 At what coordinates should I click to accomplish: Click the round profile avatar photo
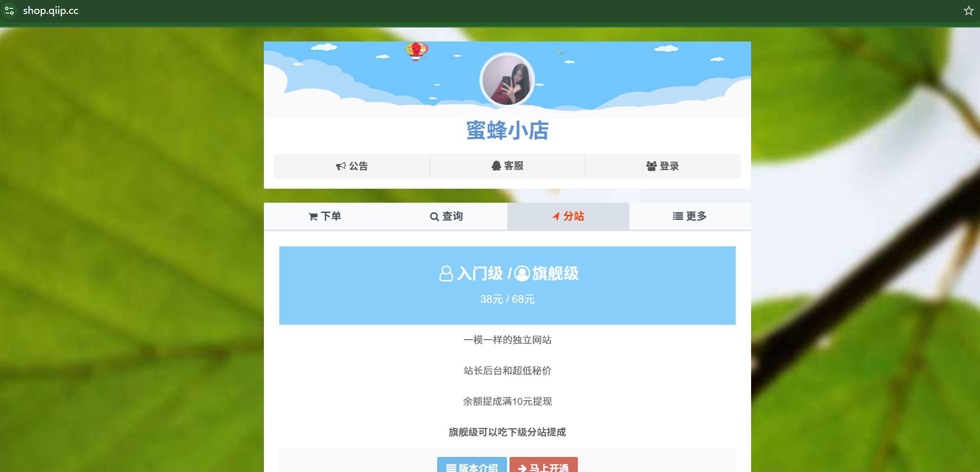(507, 80)
